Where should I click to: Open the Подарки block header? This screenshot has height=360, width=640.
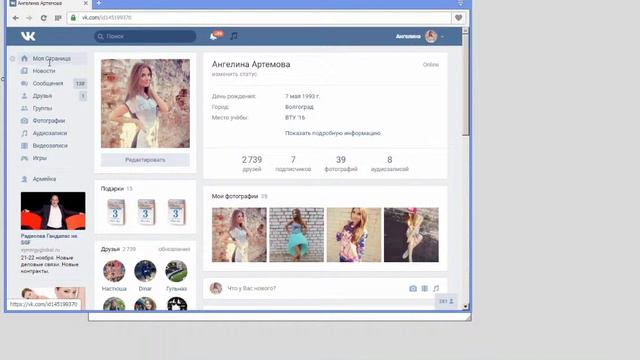[117, 189]
